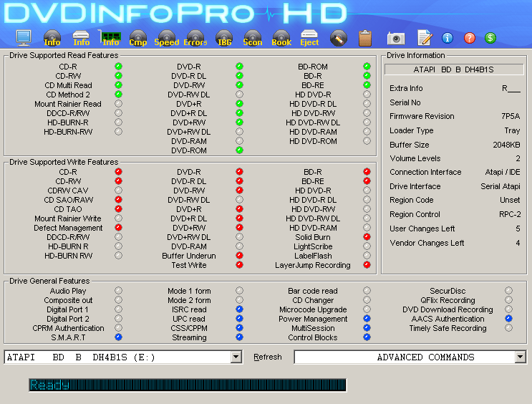Click the LightScribe write indicator
This screenshot has height=404, width=532.
[367, 246]
